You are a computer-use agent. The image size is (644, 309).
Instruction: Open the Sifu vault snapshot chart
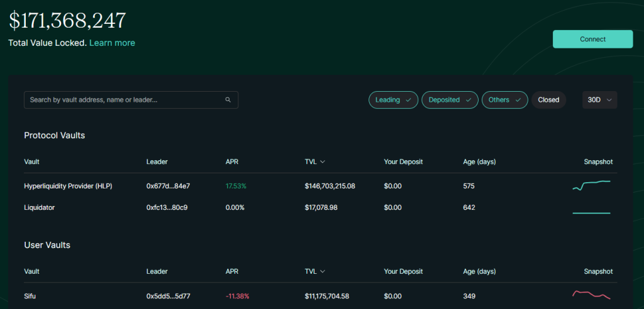click(x=591, y=295)
